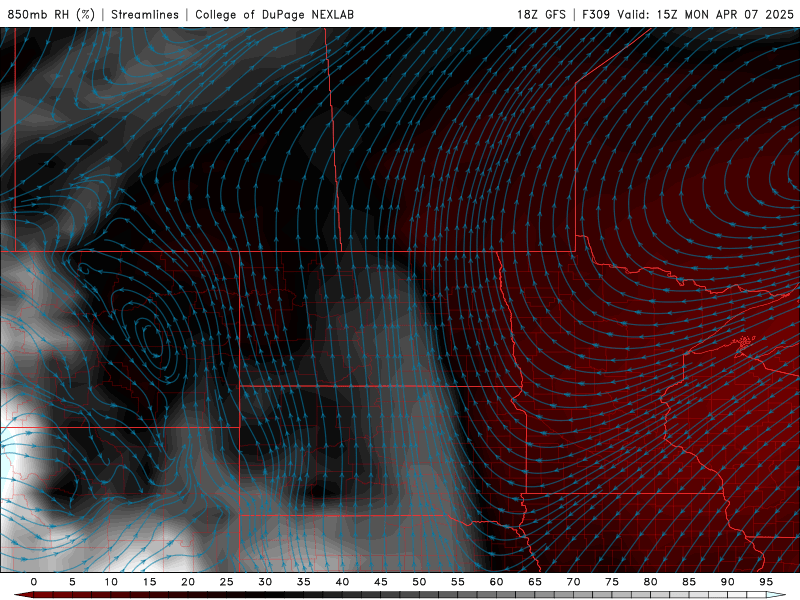Click the '65' value on the color scale
Screen dimensions: 800x600
point(535,582)
